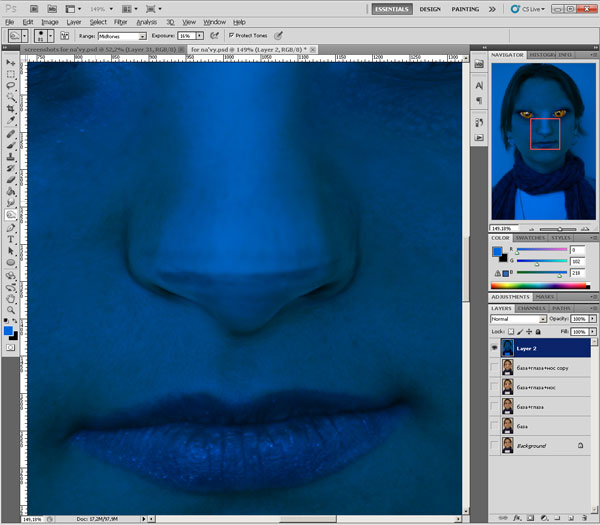Click the Add layer style fx icon
The height and width of the screenshot is (525, 600).
tap(517, 518)
